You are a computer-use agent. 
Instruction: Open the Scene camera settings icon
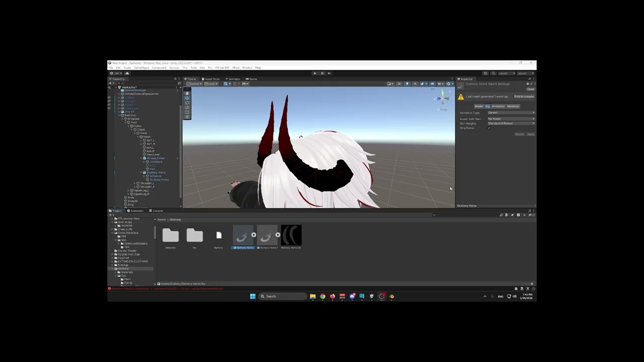click(x=441, y=84)
